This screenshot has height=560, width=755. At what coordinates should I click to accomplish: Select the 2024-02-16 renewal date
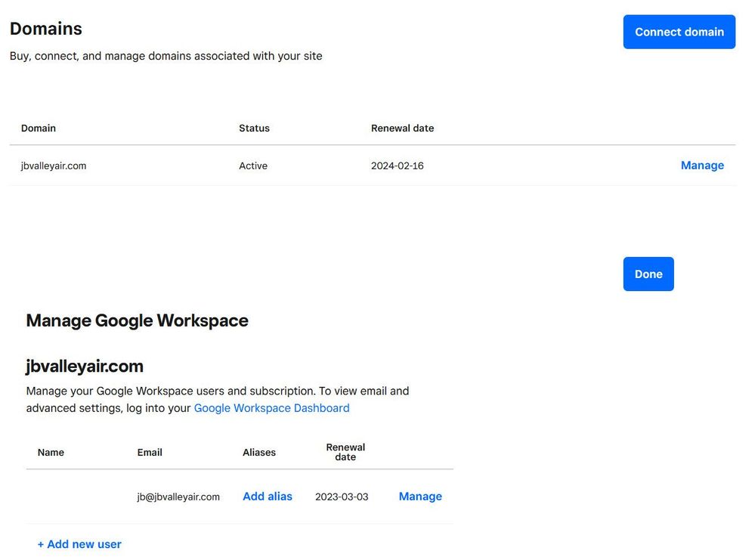pos(397,166)
